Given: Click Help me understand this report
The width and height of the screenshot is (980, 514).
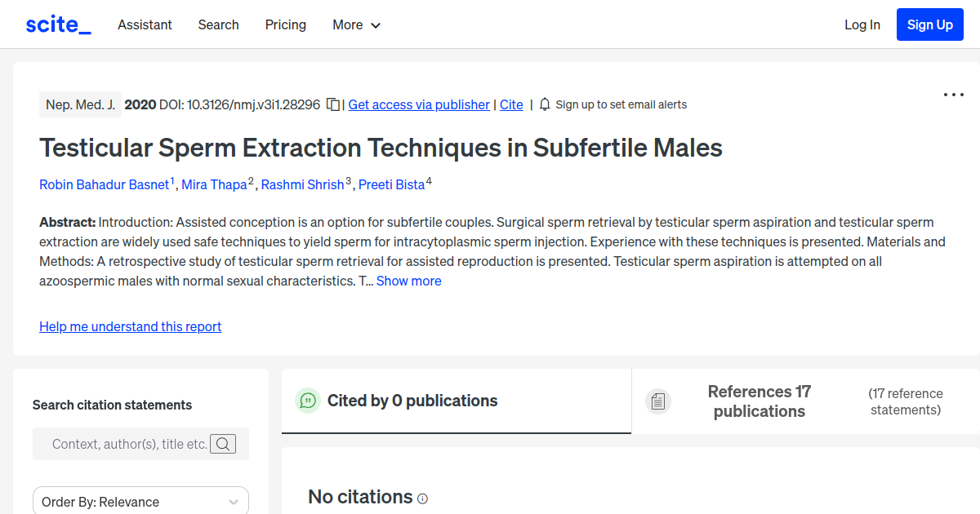Looking at the screenshot, I should (130, 326).
